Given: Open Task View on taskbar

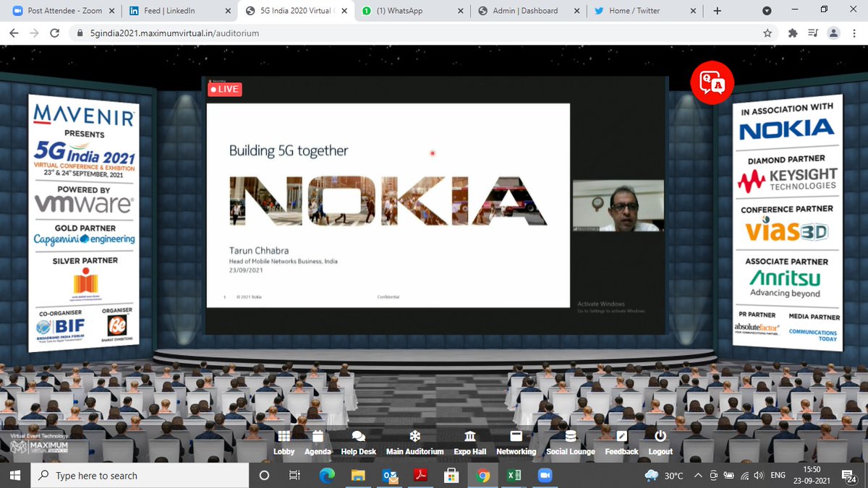Looking at the screenshot, I should pyautogui.click(x=294, y=475).
